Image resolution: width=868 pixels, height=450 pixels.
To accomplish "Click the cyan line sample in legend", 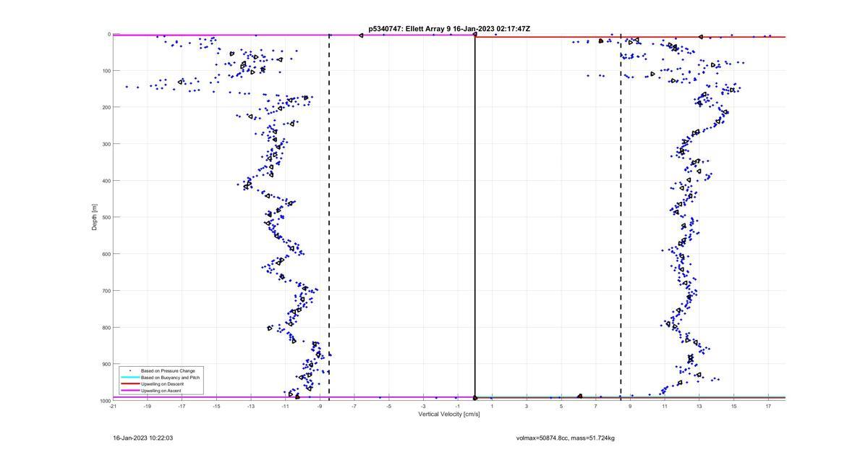I will coord(130,378).
